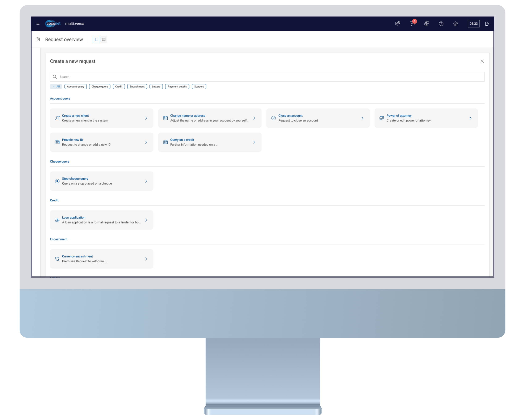Viewport: 525px width, 420px height.
Task: Select the All filter chip
Action: point(56,87)
